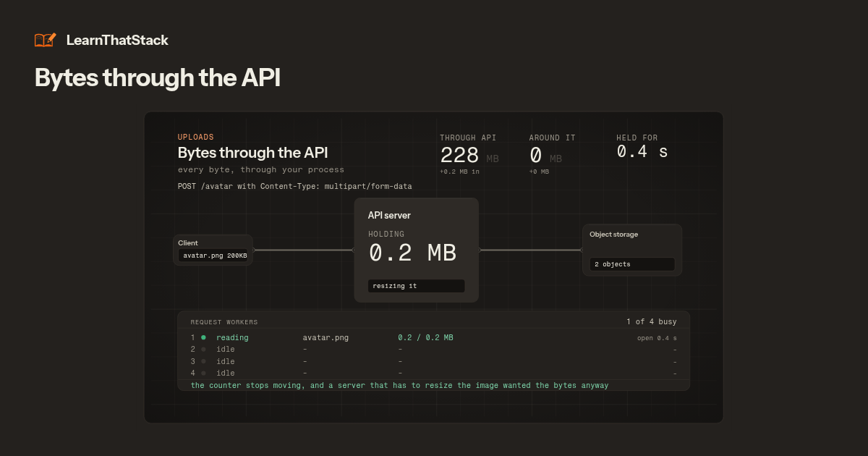This screenshot has height=456, width=868.
Task: Click the LearnThatStack book logo icon
Action: 45,40
